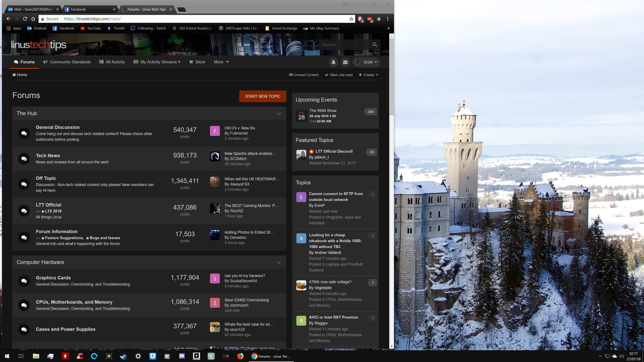This screenshot has height=362, width=644.
Task: Close the Facebook browser tab
Action: [114, 9]
